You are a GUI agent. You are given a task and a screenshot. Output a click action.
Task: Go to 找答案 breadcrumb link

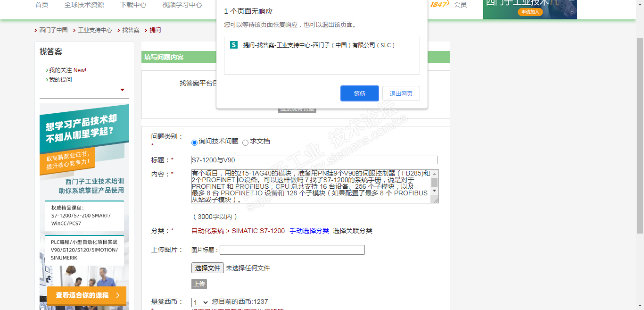click(x=131, y=30)
